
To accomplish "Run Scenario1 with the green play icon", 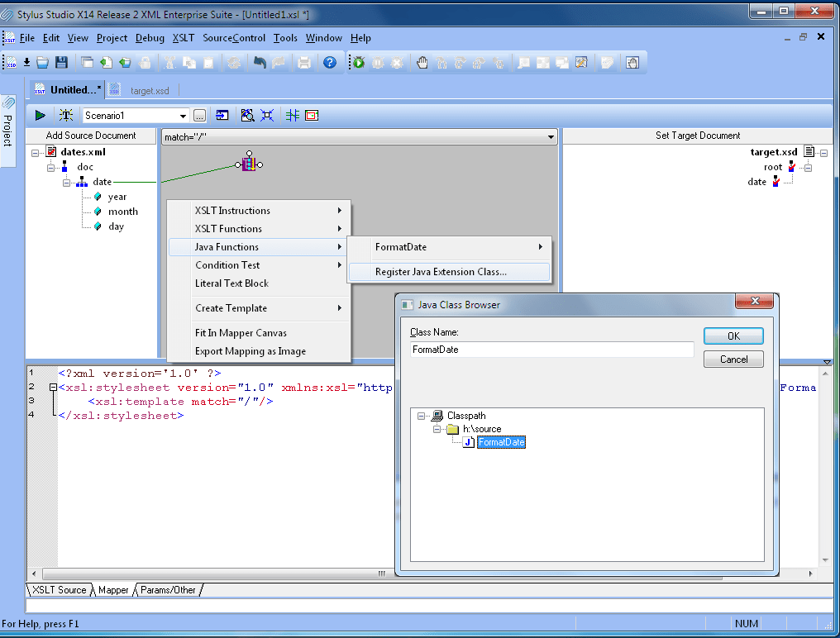I will [39, 115].
